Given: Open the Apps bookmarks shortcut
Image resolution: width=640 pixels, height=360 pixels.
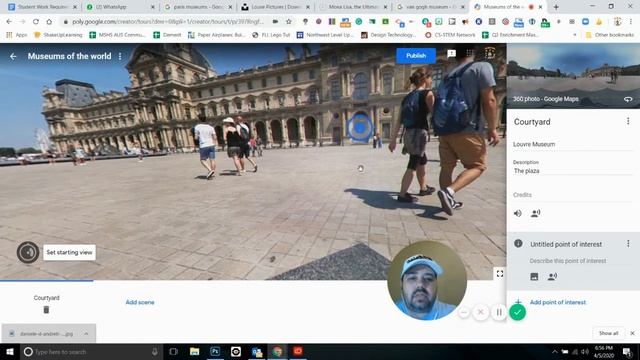Looking at the screenshot, I should point(16,35).
